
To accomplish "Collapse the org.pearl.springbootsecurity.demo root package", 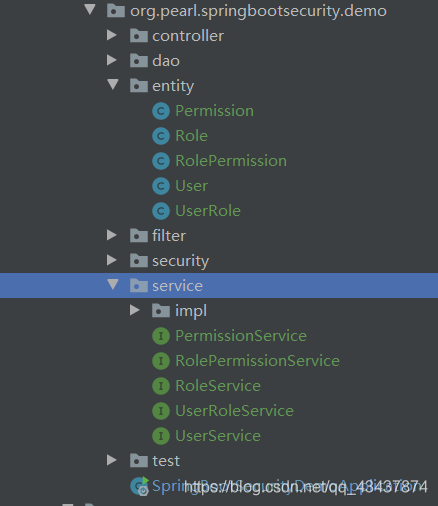I will point(90,9).
